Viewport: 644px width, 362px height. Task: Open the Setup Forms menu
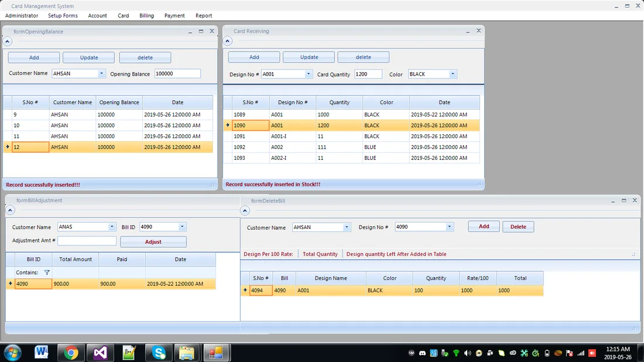(63, 16)
